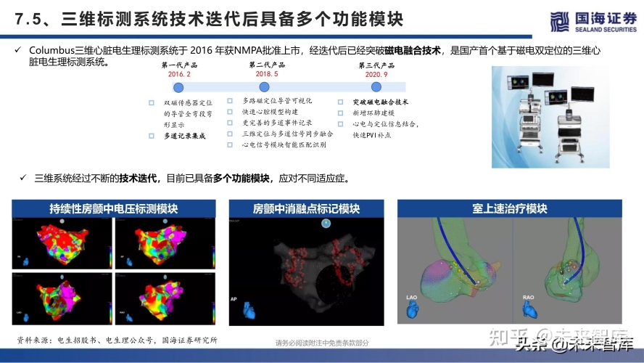The width and height of the screenshot is (644, 363).
Task: Click the color scale bar in the PA map
Action: (110, 256)
